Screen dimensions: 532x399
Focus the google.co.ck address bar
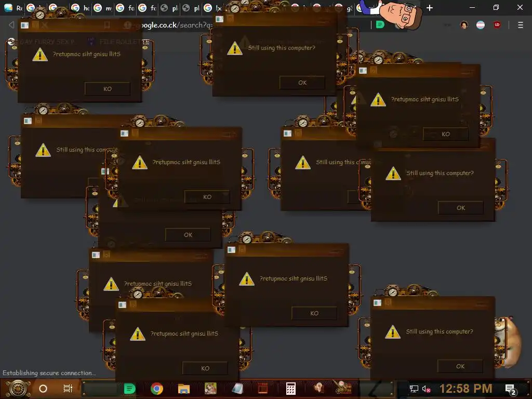(x=177, y=25)
